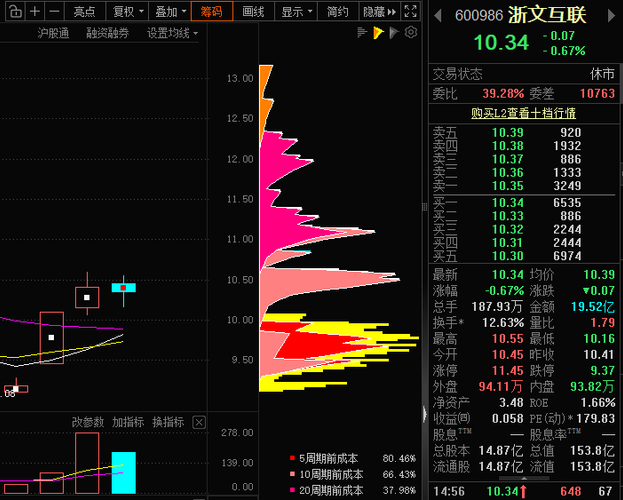Toggle the 筹码 chip distribution panel

point(212,11)
